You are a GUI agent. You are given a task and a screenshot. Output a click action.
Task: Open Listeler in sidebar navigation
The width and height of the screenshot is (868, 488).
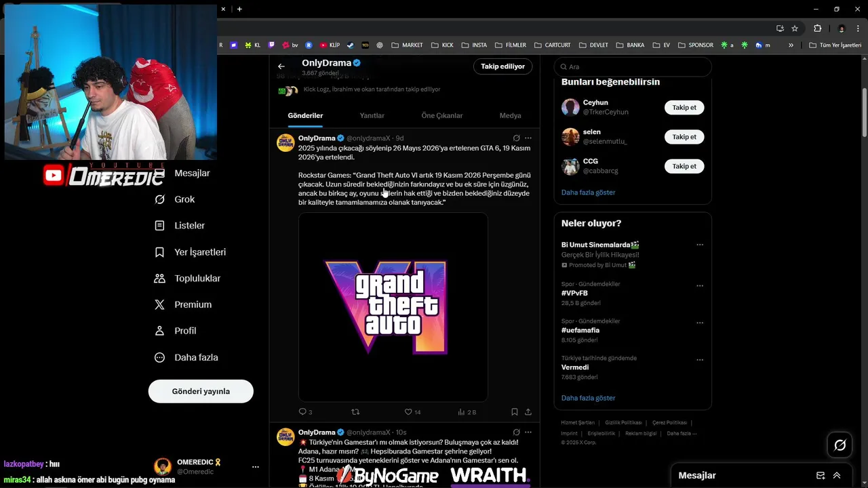point(189,226)
